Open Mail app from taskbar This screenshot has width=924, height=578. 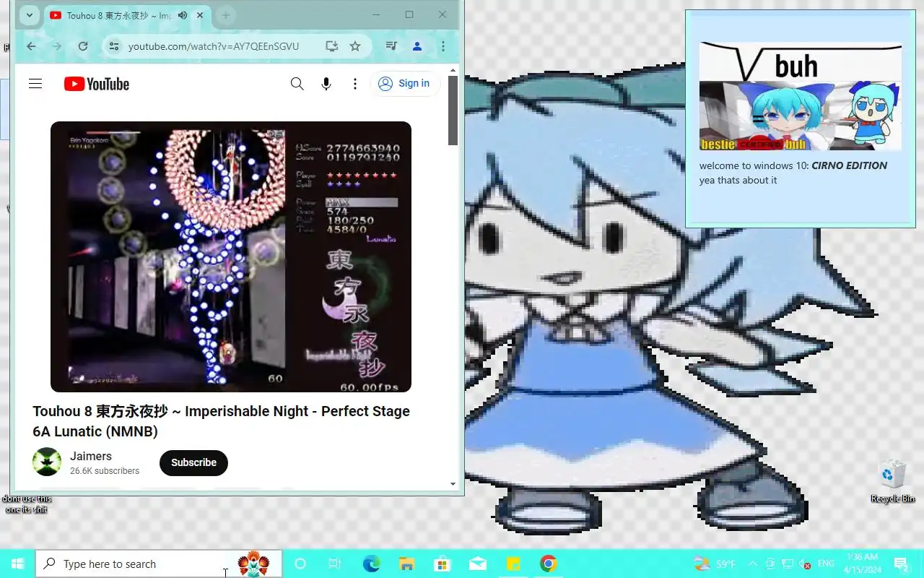point(477,564)
